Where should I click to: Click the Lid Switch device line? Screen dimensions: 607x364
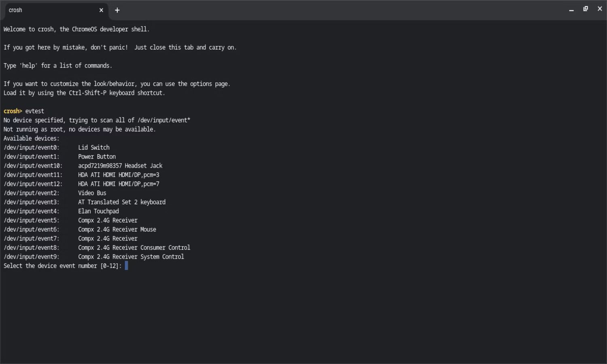pyautogui.click(x=93, y=148)
